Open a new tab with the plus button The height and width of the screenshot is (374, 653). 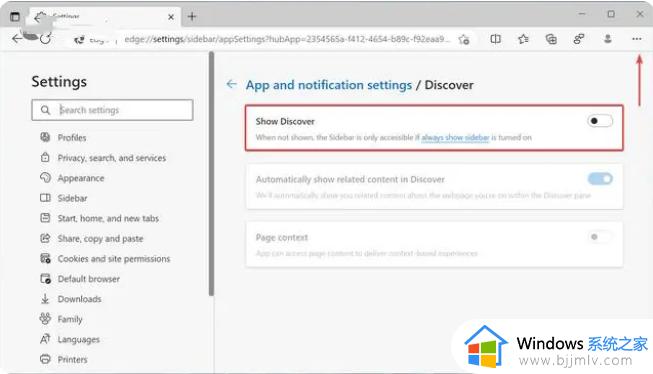[x=192, y=17]
